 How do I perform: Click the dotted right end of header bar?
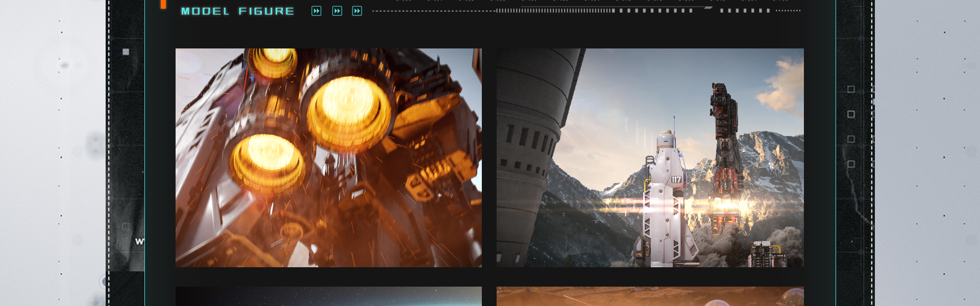pos(788,11)
